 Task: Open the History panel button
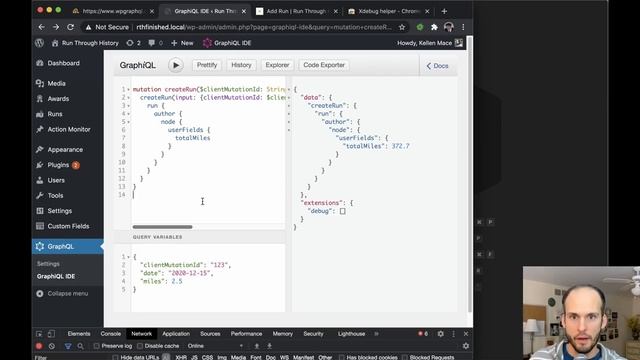[241, 65]
